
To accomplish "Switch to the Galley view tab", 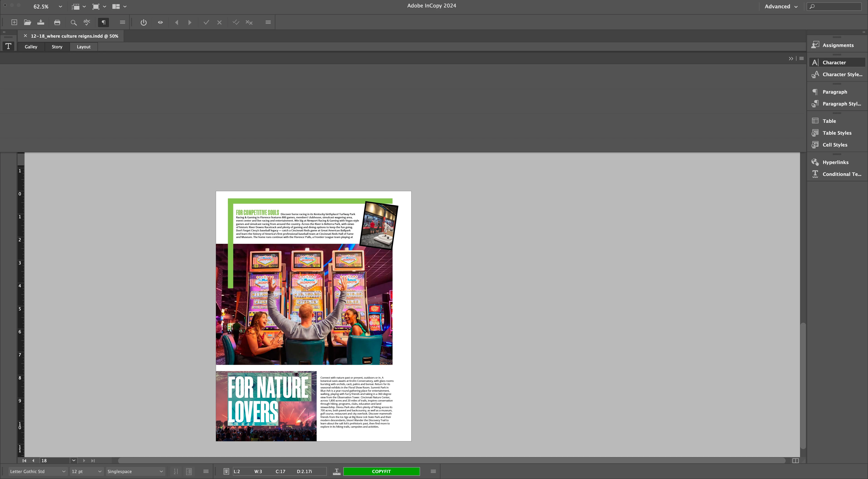I will tap(31, 47).
